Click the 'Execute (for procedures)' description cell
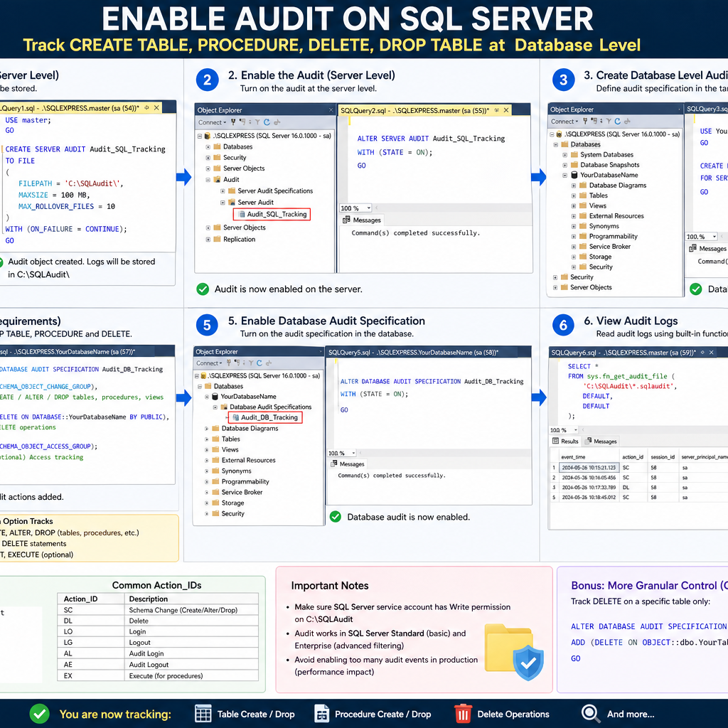Image resolution: width=728 pixels, height=728 pixels. tap(191, 676)
